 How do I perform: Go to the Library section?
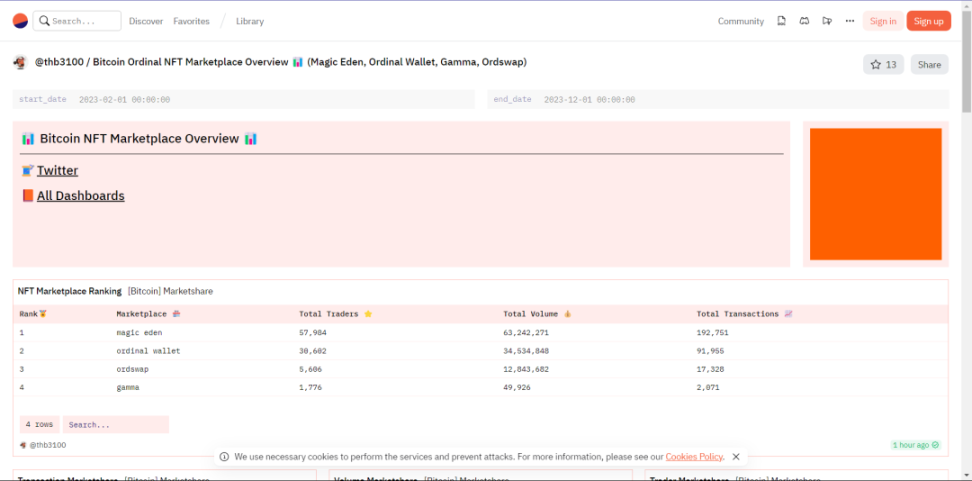click(250, 21)
